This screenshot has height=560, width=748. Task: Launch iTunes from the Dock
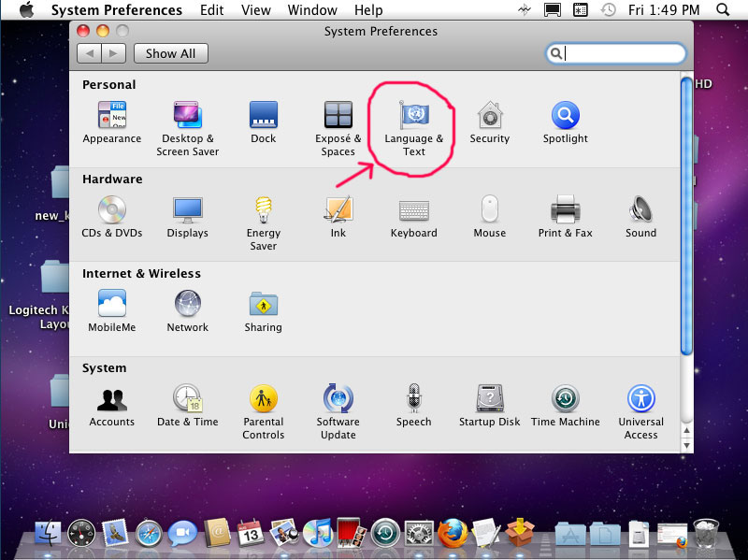point(317,533)
